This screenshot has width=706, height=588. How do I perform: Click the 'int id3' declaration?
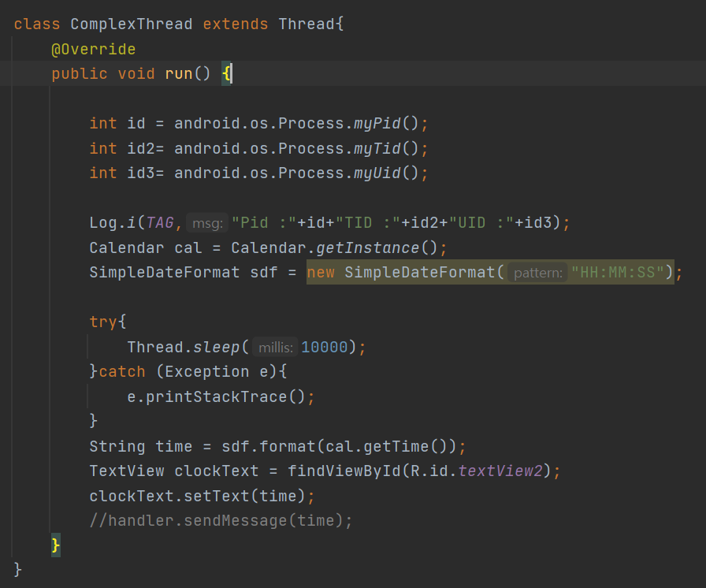(x=122, y=173)
